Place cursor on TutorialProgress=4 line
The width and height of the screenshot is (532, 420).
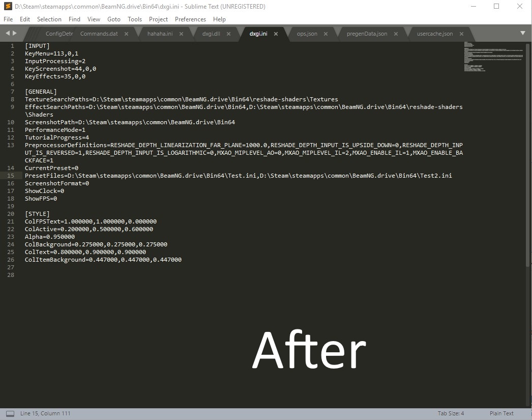[56, 137]
